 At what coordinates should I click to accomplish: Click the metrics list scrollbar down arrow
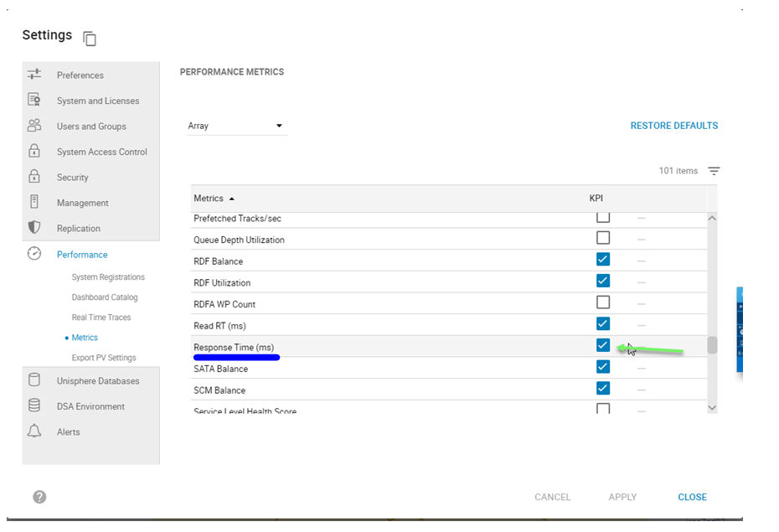tap(712, 408)
